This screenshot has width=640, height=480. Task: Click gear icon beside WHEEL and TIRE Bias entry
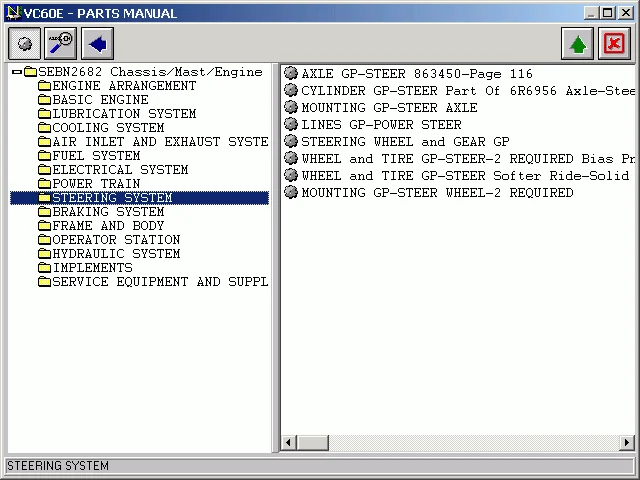tap(291, 158)
